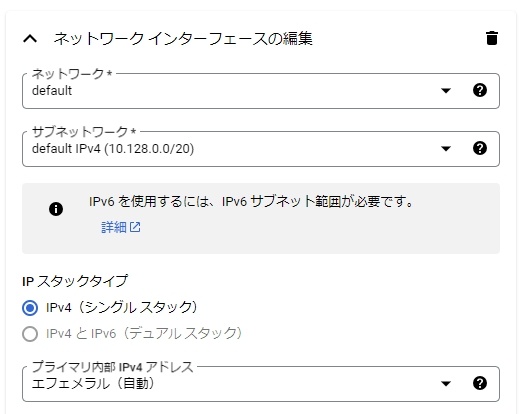Collapse the ネットワーク インターフェースの編集 section chevron
Image resolution: width=522 pixels, height=414 pixels.
30,39
